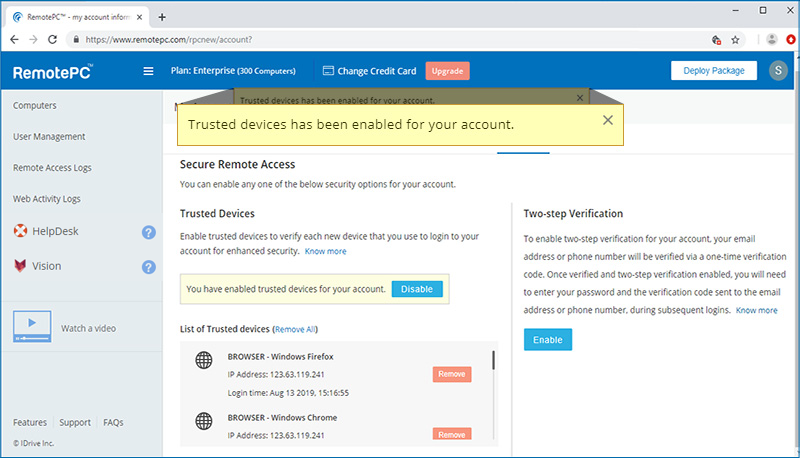Click Deploy Package button
The height and width of the screenshot is (458, 800).
(714, 70)
